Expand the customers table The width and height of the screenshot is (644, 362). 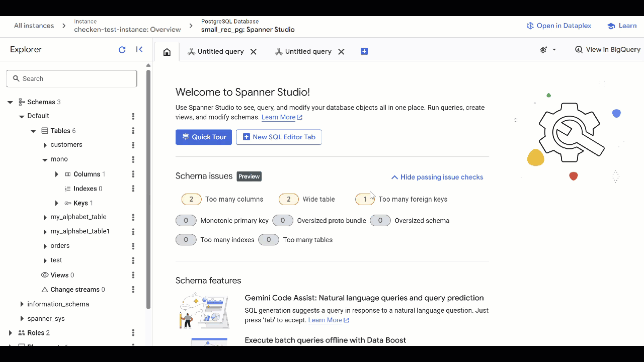pos(45,145)
